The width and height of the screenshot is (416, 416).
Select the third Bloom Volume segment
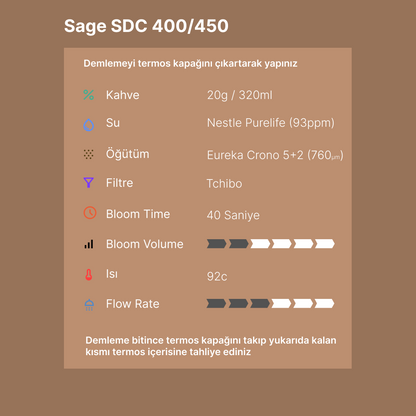[260, 244]
